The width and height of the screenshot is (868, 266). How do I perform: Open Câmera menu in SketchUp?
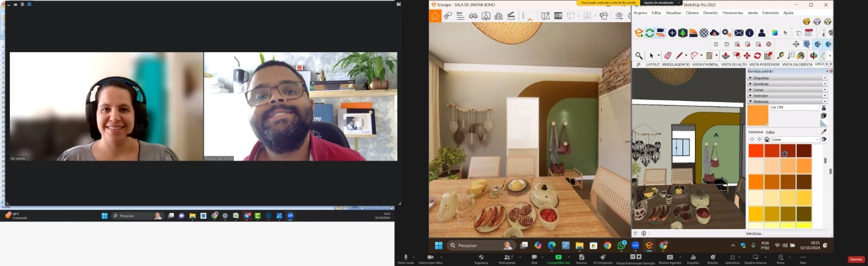[692, 13]
